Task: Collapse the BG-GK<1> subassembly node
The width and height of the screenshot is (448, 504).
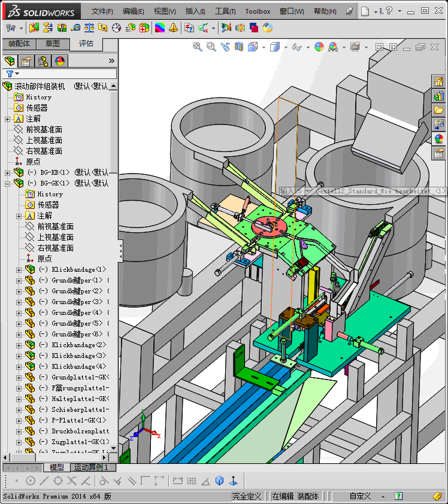Action: tap(7, 183)
